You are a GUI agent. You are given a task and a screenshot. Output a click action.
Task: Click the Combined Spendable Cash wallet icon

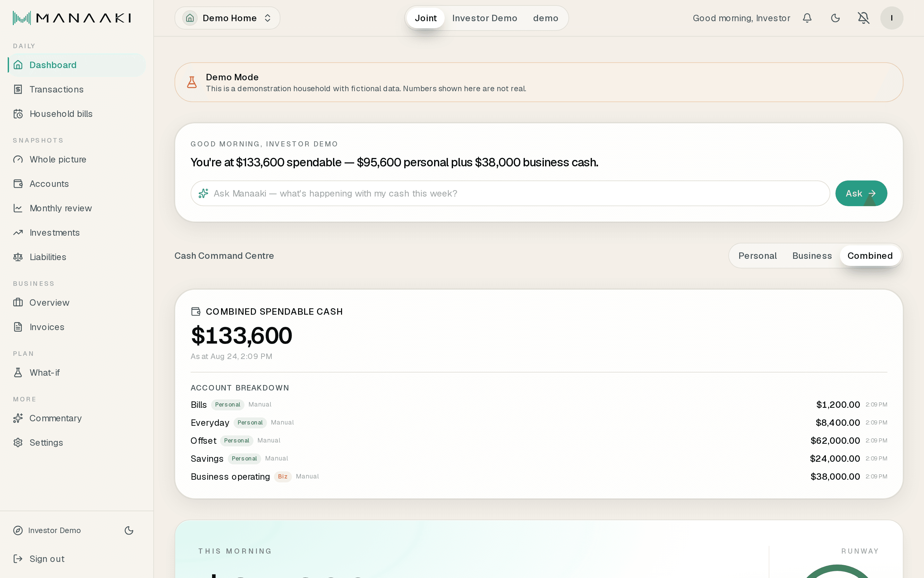(x=195, y=311)
